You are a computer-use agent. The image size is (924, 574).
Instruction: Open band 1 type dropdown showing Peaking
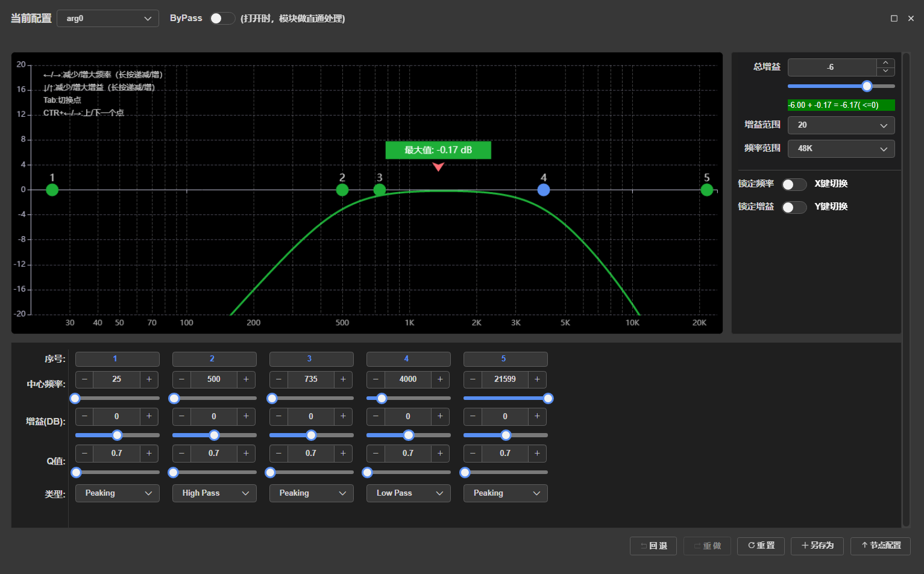coord(118,493)
